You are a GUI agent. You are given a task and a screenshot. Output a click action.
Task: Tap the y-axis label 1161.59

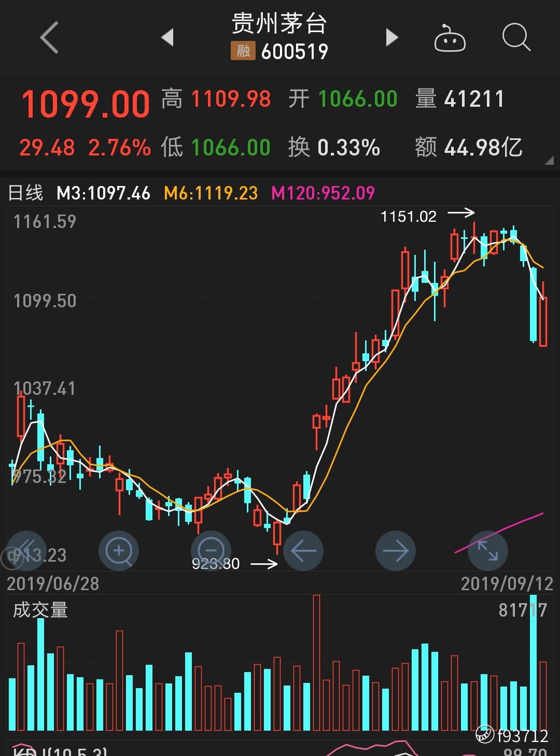(45, 222)
